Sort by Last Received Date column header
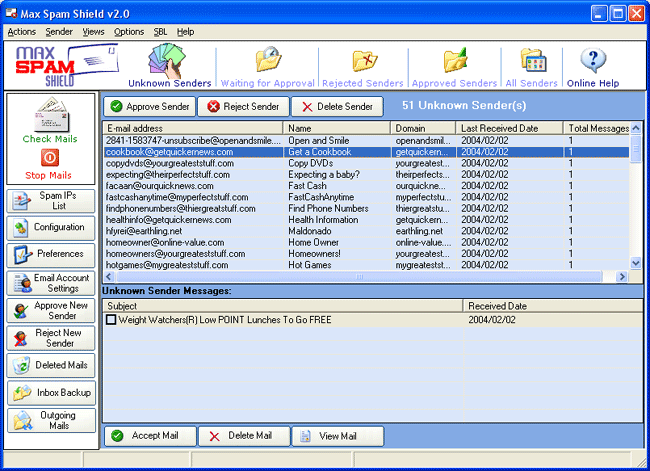650x471 pixels. (x=509, y=128)
